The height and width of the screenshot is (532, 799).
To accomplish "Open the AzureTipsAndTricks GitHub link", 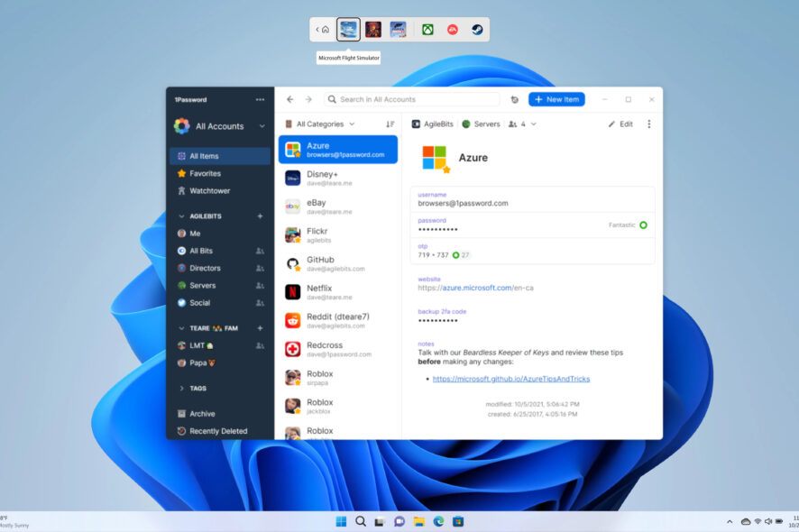I will (x=511, y=379).
